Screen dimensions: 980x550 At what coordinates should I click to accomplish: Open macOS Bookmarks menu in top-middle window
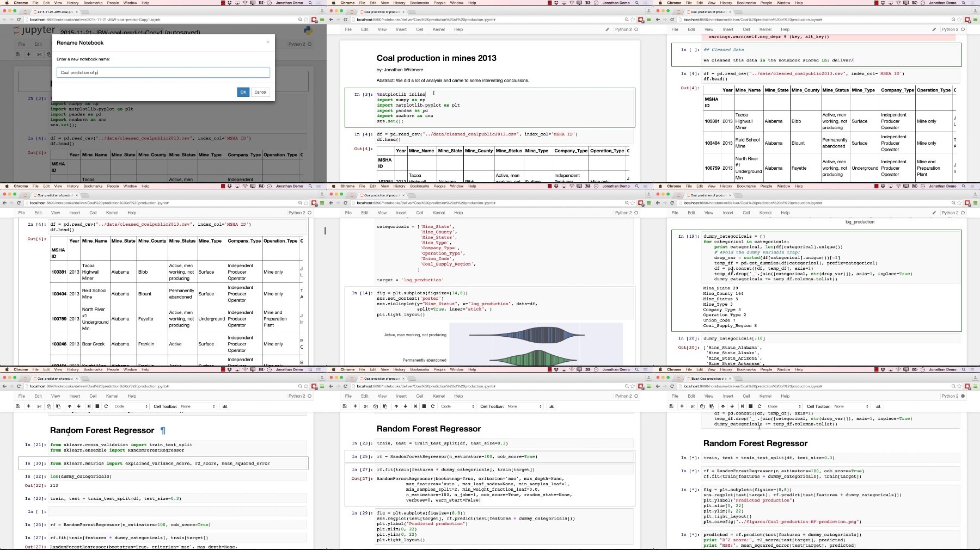[420, 3]
